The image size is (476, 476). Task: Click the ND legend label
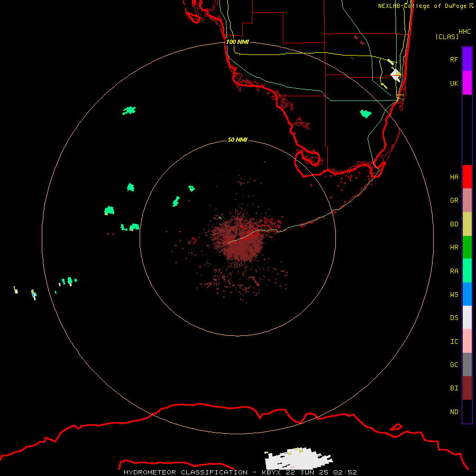click(x=454, y=412)
